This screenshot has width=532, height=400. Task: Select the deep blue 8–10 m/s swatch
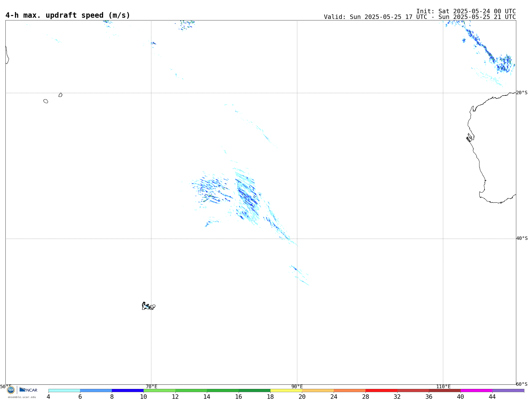[128, 391]
